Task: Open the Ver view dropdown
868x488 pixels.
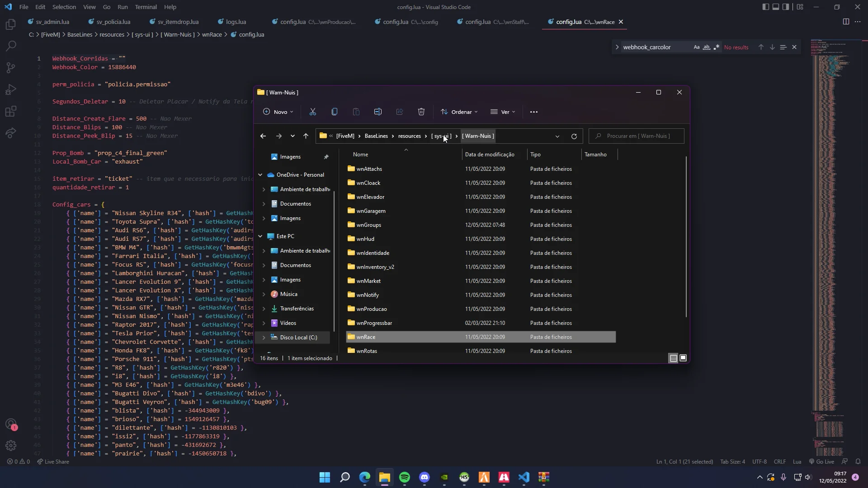Action: 503,112
